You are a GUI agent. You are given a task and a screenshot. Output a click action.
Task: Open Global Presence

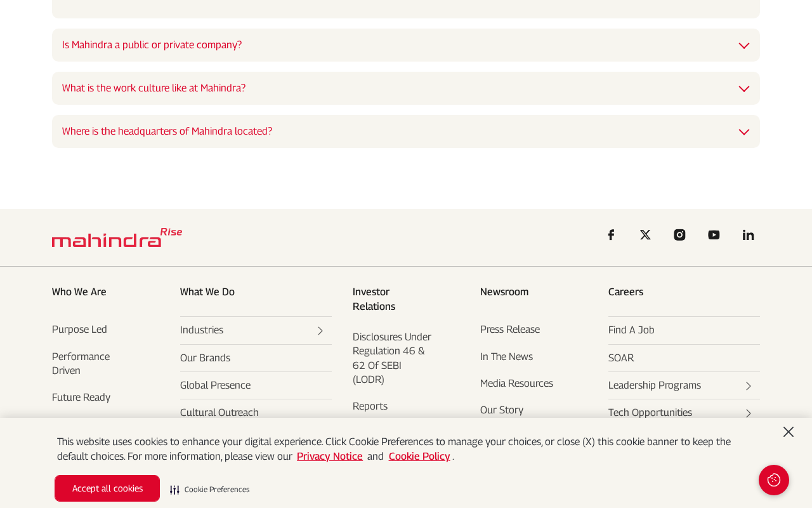coord(215,385)
